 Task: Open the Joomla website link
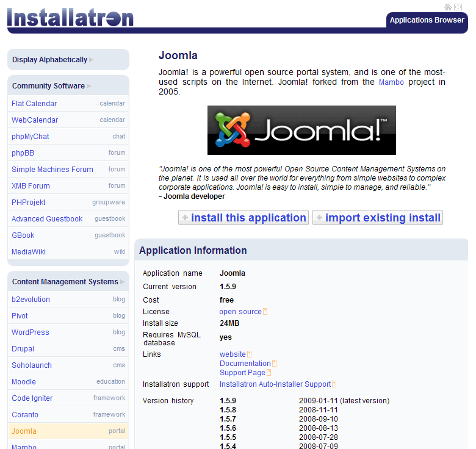(233, 354)
